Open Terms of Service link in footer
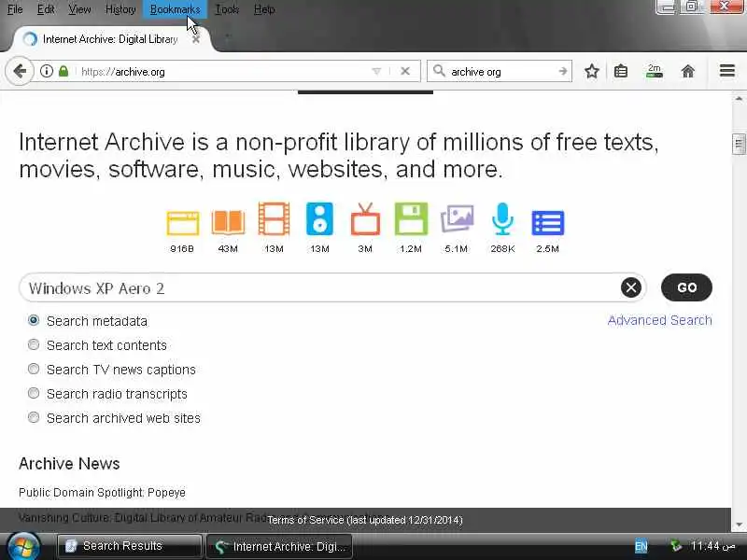Screen dimensions: 747x560 (365, 520)
